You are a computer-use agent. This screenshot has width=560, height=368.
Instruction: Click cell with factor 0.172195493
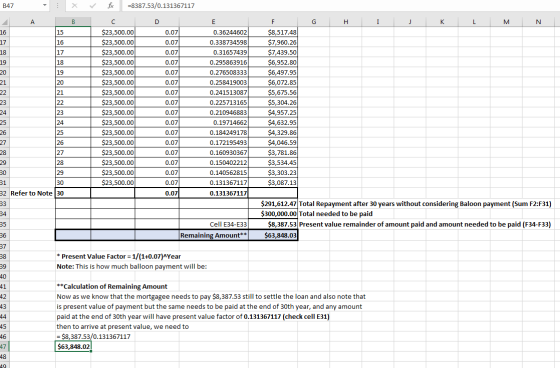(x=214, y=142)
